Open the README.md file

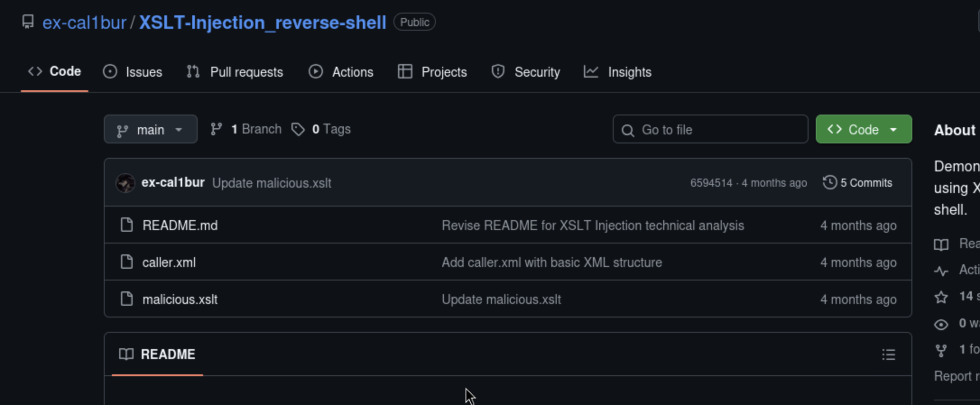pos(180,226)
